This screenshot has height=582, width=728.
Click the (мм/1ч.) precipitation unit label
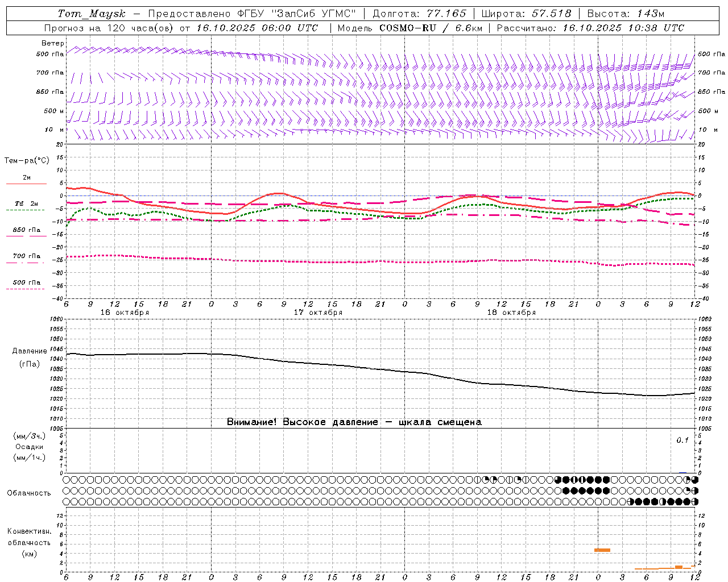pyautogui.click(x=30, y=458)
